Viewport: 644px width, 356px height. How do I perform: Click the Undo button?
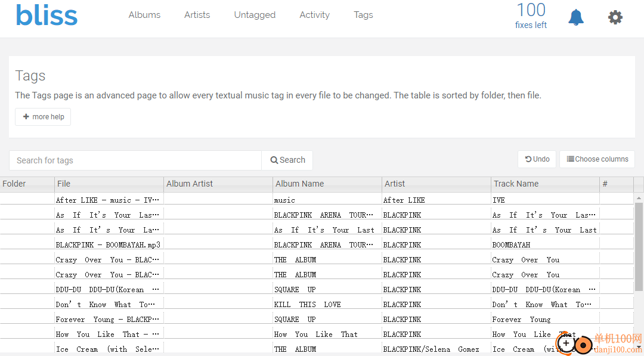coord(537,159)
